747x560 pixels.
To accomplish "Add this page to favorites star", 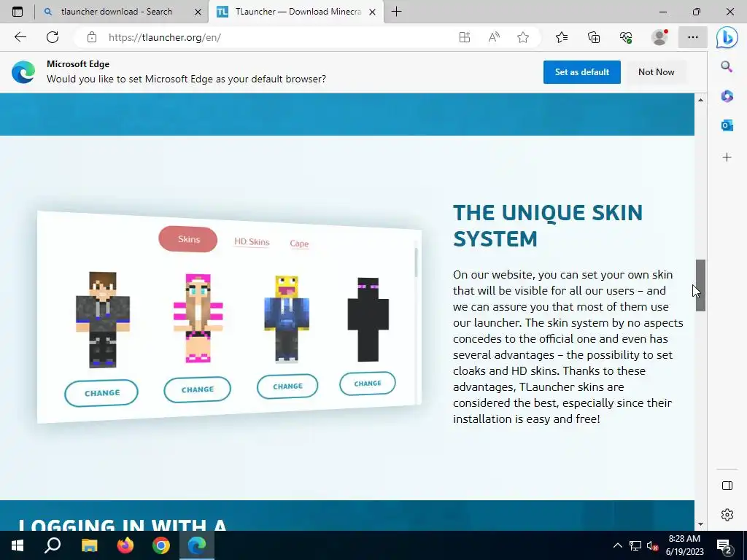I will click(x=523, y=37).
